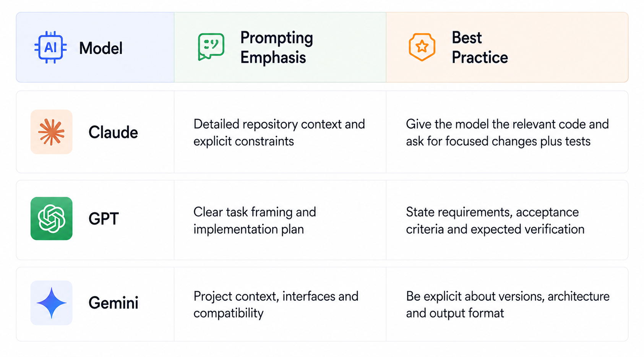Select the 'Clear task framing' cell

pos(280,220)
